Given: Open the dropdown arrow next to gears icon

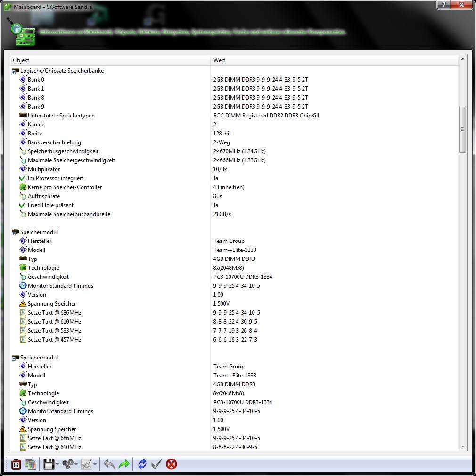Looking at the screenshot, I should pos(76,464).
